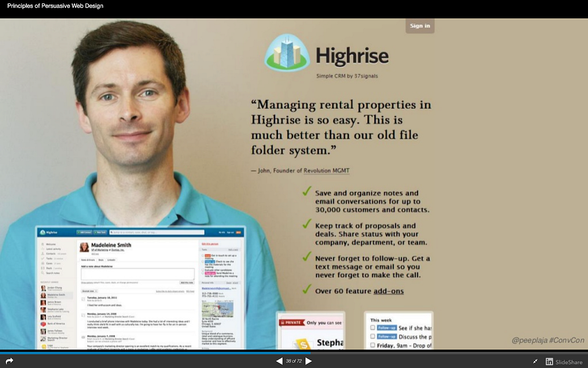Click the Highrise building logo icon

click(x=287, y=53)
